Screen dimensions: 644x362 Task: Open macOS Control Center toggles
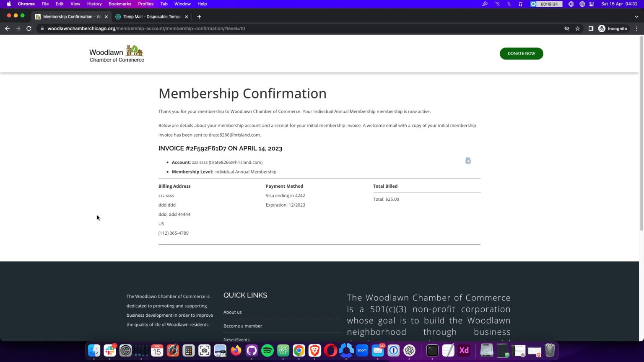592,4
